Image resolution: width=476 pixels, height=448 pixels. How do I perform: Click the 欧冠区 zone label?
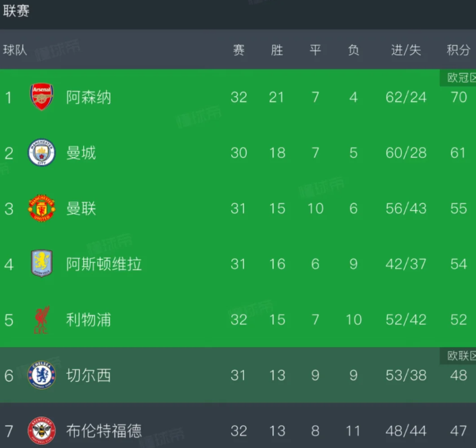(x=460, y=78)
